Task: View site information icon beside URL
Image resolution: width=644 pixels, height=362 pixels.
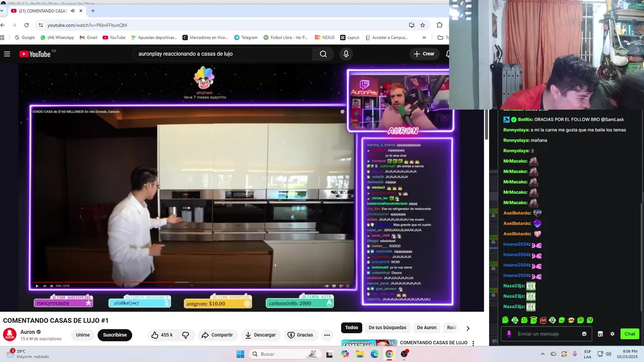Action: point(41,25)
